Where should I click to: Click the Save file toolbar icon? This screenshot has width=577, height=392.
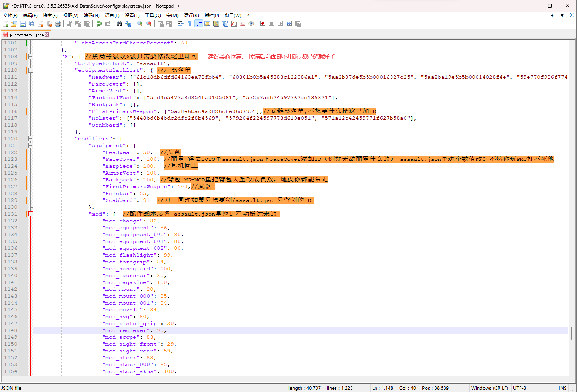[23, 24]
